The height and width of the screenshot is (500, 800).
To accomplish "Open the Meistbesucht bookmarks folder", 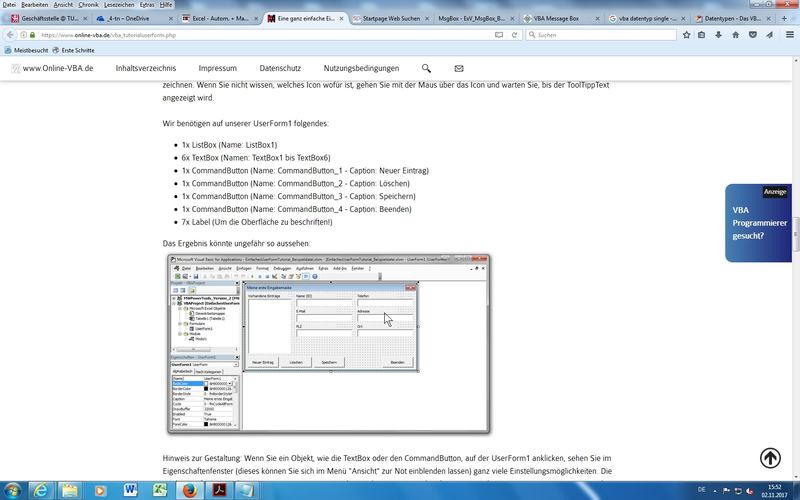I will tap(27, 50).
